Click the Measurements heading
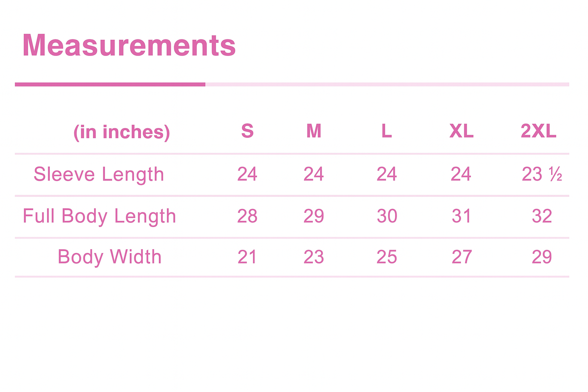 pyautogui.click(x=129, y=46)
